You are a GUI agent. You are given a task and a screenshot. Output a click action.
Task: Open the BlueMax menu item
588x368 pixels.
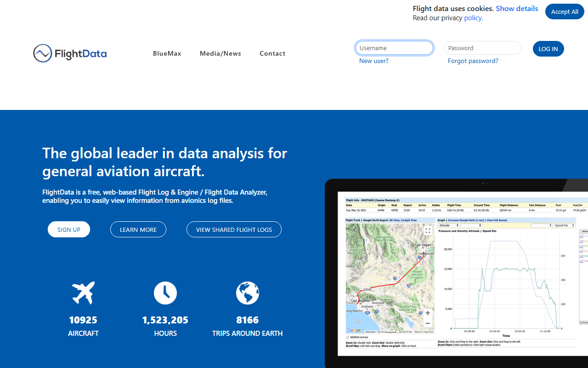(x=167, y=53)
